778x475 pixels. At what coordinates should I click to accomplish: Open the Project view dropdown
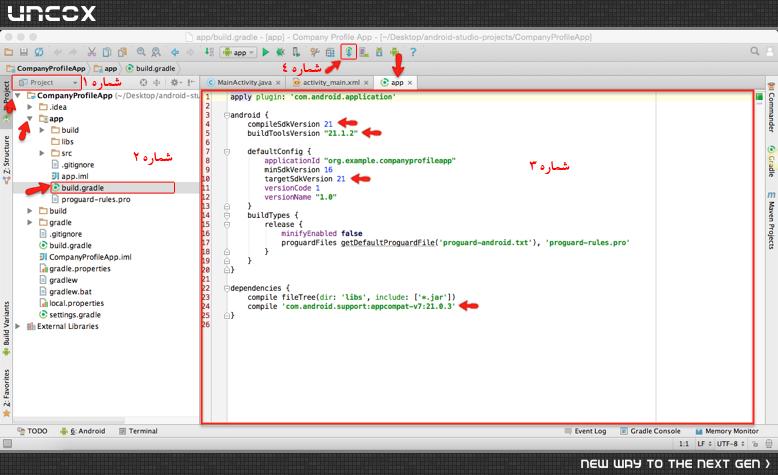(x=49, y=82)
